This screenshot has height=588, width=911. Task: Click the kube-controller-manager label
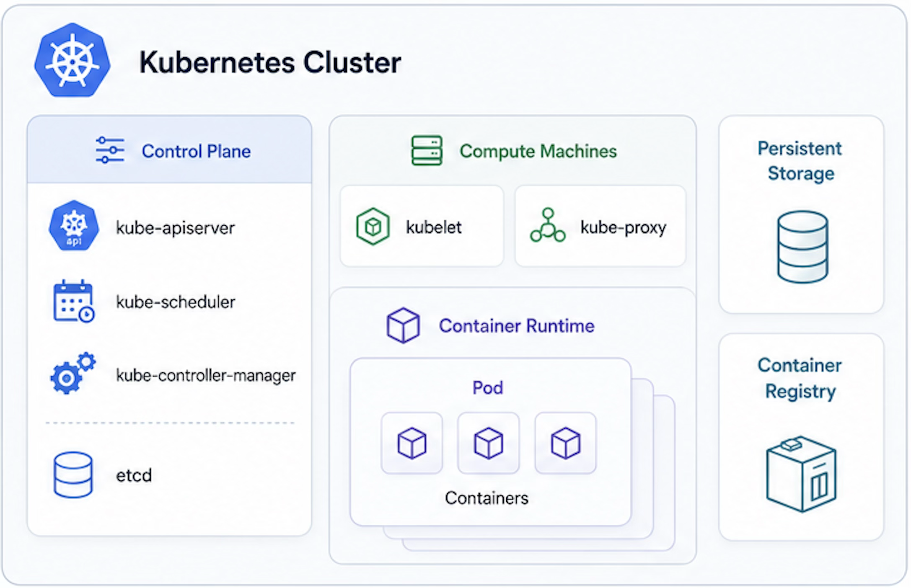click(x=206, y=375)
